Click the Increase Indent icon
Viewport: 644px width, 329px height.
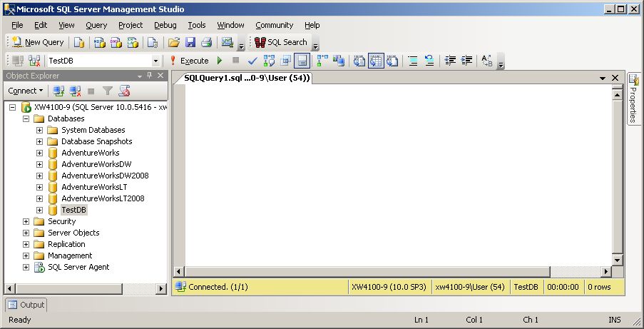pos(466,61)
